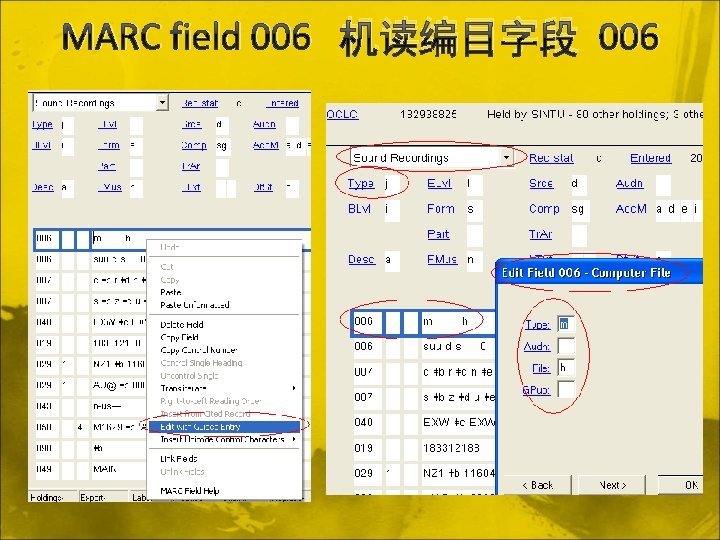Click Desc link in right screenshot

pyautogui.click(x=361, y=259)
